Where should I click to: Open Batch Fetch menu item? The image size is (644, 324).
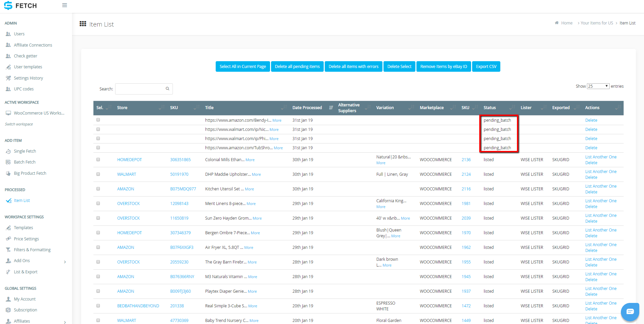[x=24, y=162]
